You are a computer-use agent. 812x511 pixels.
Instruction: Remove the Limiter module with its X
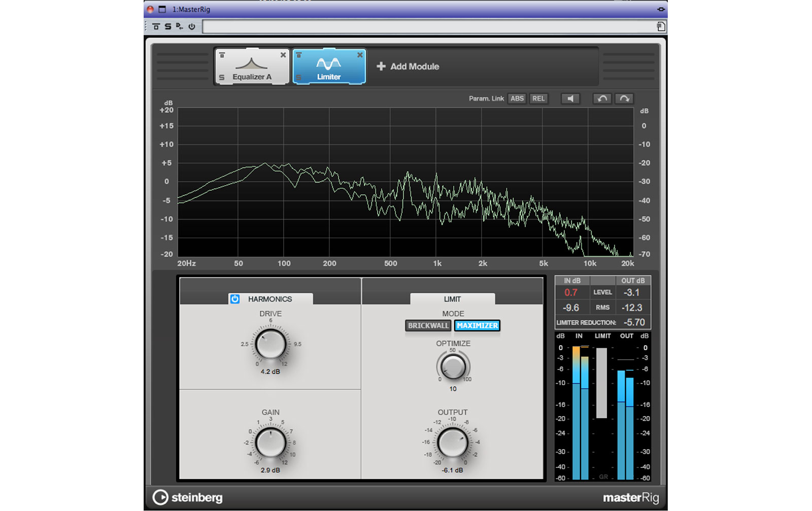click(360, 55)
